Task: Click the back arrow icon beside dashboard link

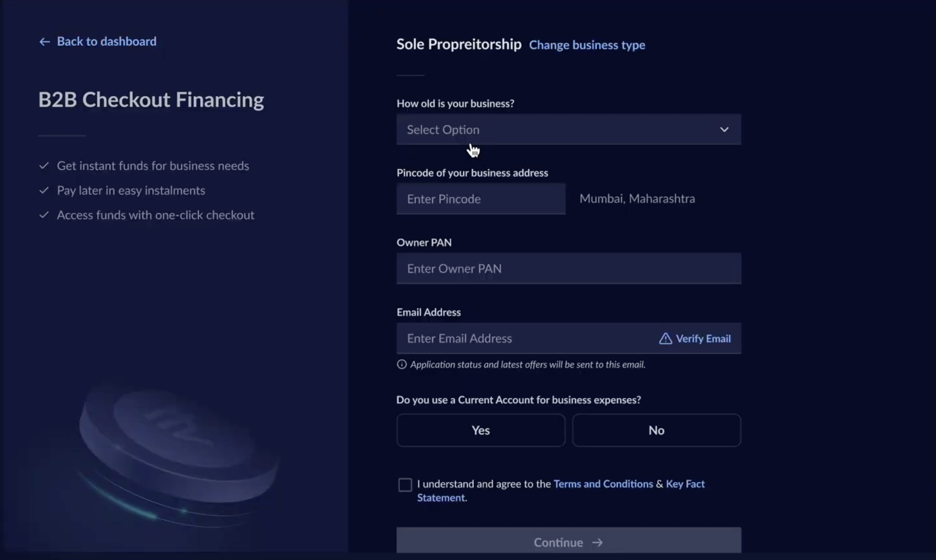Action: (x=44, y=42)
